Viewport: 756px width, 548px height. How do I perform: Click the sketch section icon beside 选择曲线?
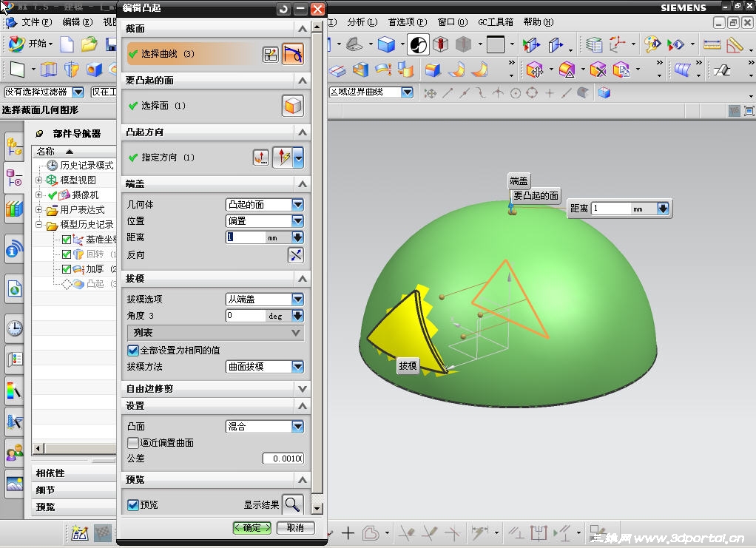(x=271, y=54)
